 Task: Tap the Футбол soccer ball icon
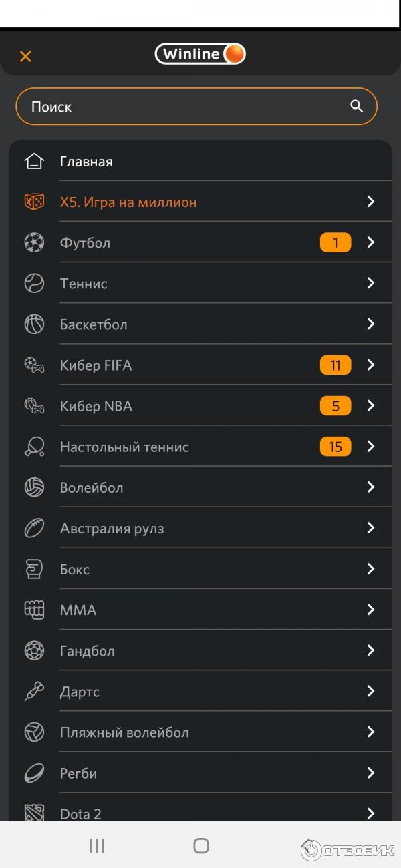coord(34,242)
